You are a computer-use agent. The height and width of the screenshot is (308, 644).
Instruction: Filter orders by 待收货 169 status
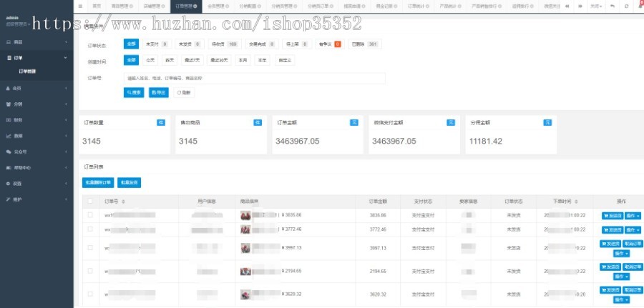point(224,44)
